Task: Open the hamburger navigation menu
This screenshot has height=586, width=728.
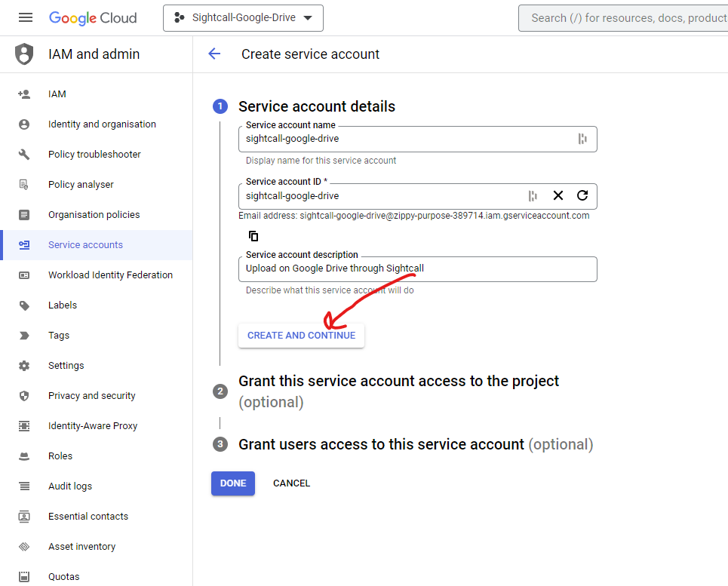Action: coord(26,17)
